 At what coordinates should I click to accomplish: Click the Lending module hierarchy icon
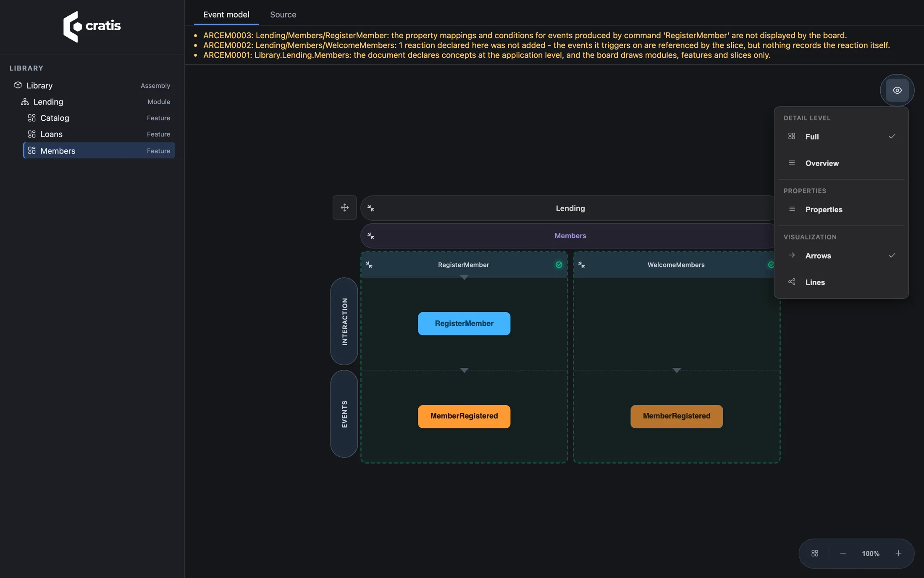click(x=25, y=102)
